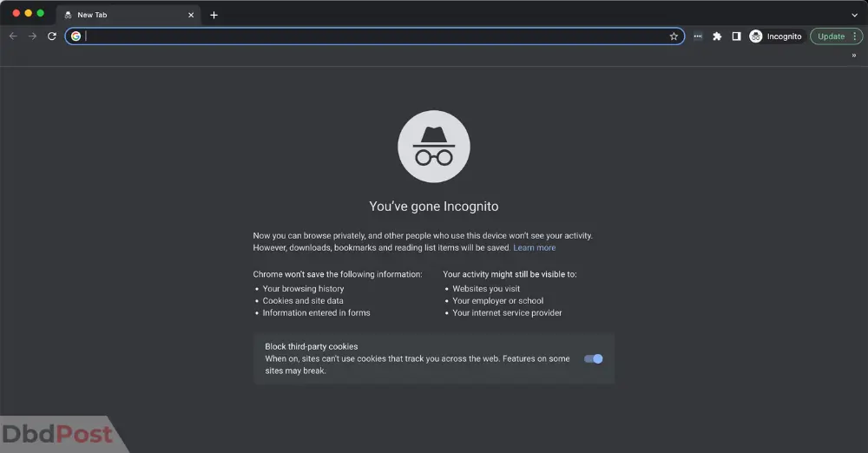
Task: Open the Extensions puzzle icon
Action: click(x=717, y=36)
